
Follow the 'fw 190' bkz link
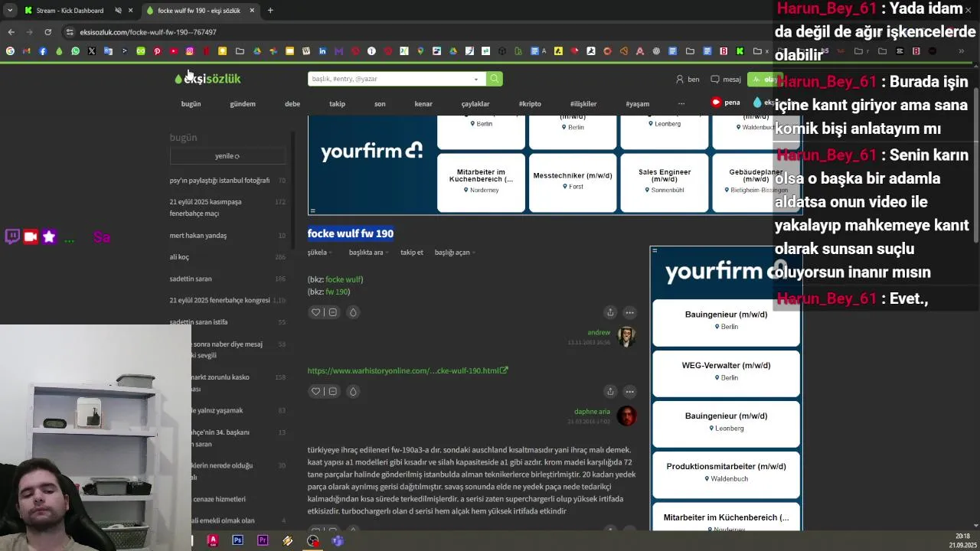pyautogui.click(x=337, y=292)
